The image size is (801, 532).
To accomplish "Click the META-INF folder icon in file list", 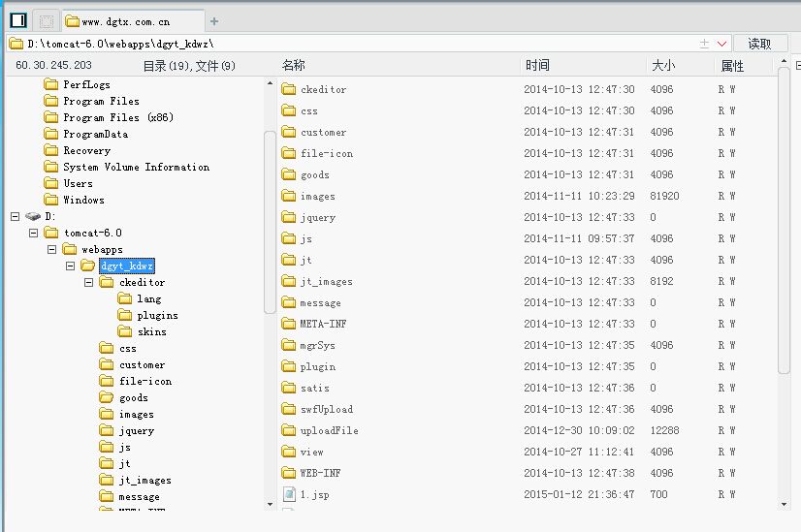I will coord(289,324).
